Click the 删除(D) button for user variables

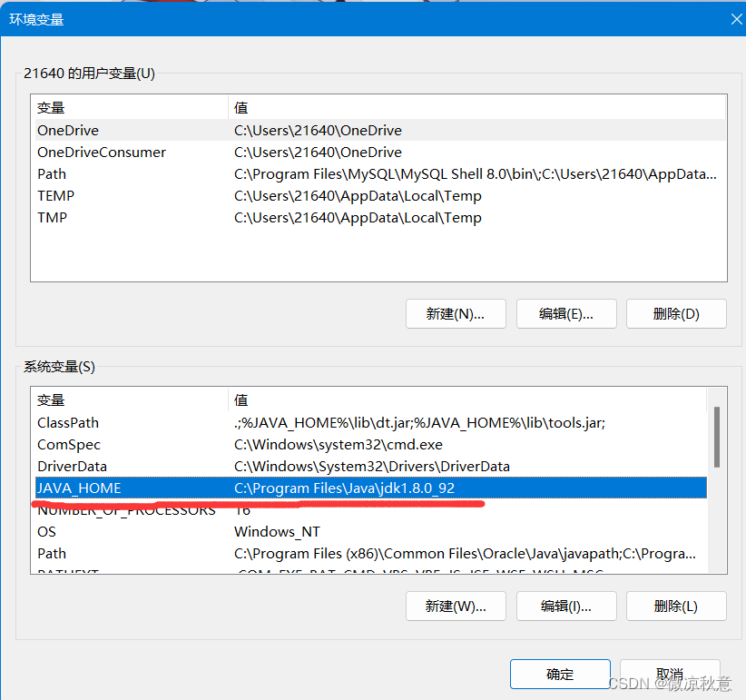[x=676, y=313]
